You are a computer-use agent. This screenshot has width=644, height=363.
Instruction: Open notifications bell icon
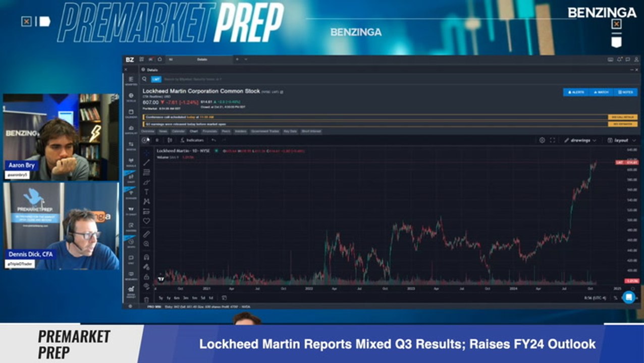point(620,59)
